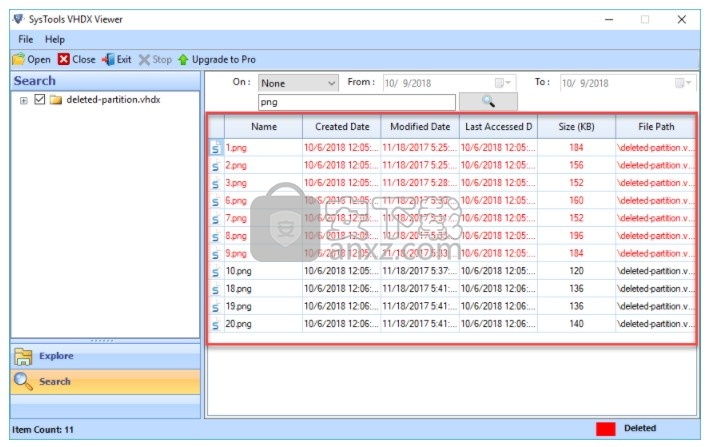Viewport: 717px width, 447px height.
Task: Click the magnifier search button
Action: click(488, 101)
